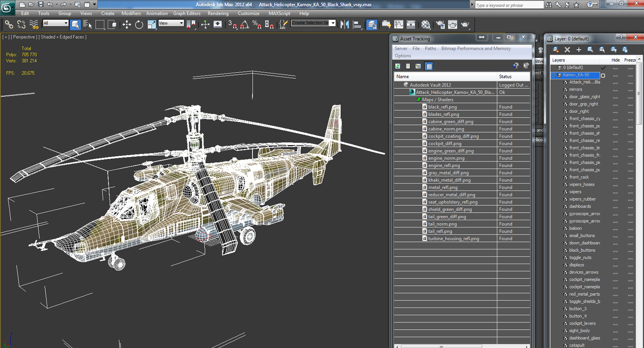Open the Shaded + Edged Faces viewport menu
Viewport: 644px width, 348px height.
(63, 37)
